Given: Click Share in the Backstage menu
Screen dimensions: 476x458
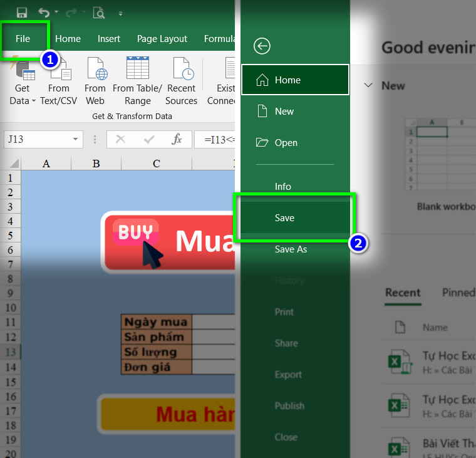Looking at the screenshot, I should point(295,343).
